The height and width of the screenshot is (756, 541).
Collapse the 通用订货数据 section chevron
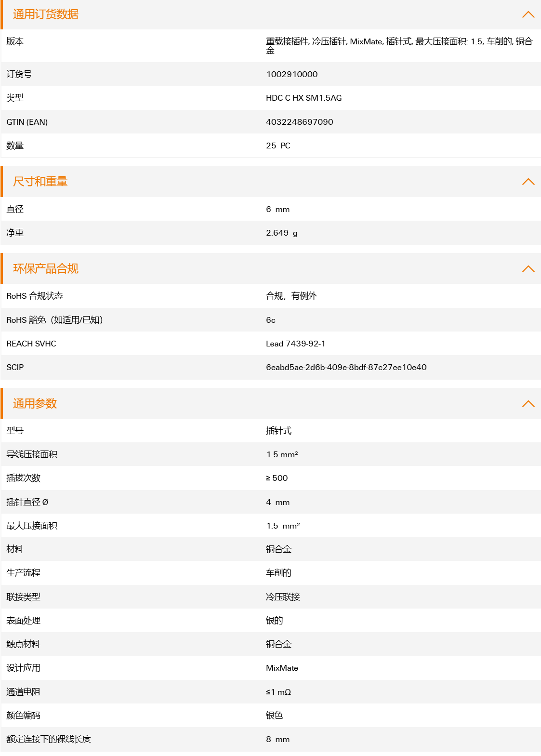click(528, 14)
